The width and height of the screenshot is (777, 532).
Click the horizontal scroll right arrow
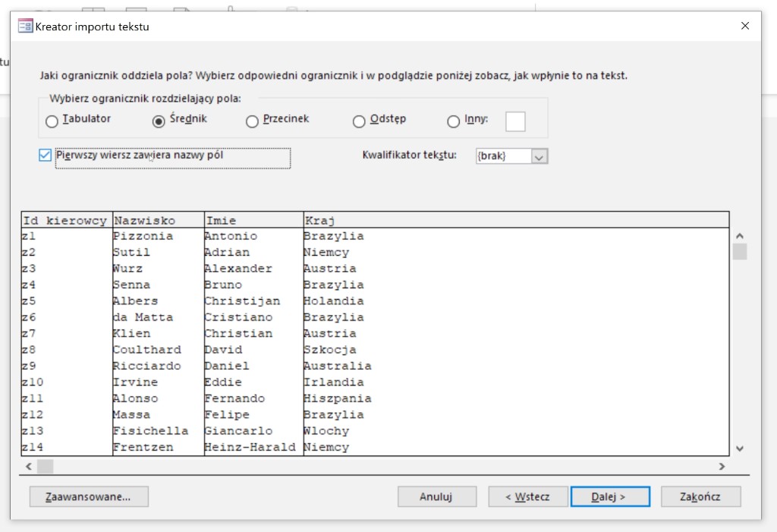[x=722, y=466]
